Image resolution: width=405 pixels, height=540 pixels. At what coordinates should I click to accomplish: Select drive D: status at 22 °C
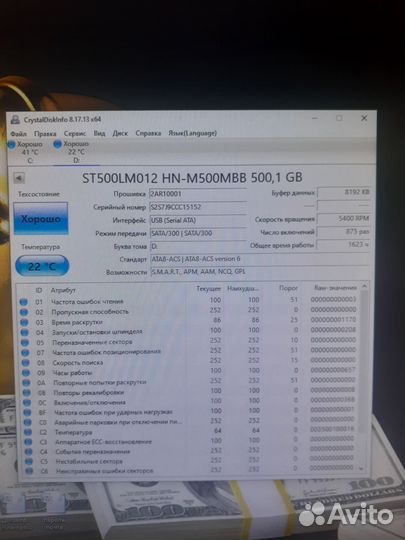click(73, 152)
